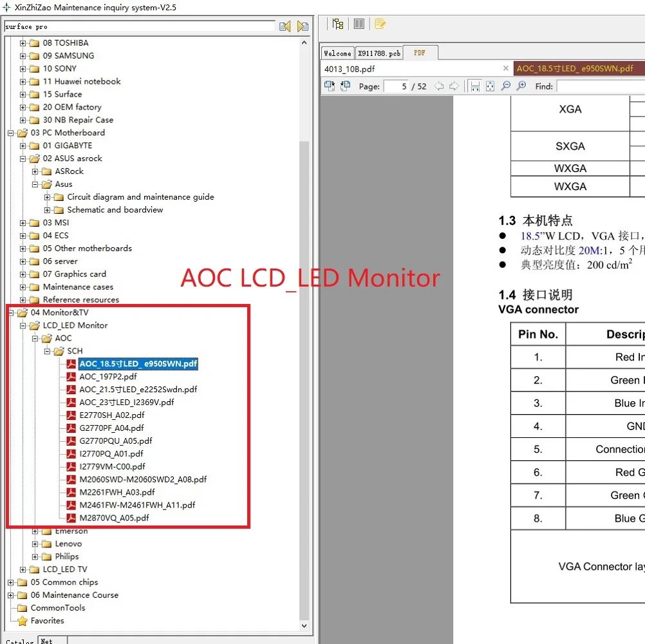Collapse the LCD_LED Monitor folder

(23, 326)
